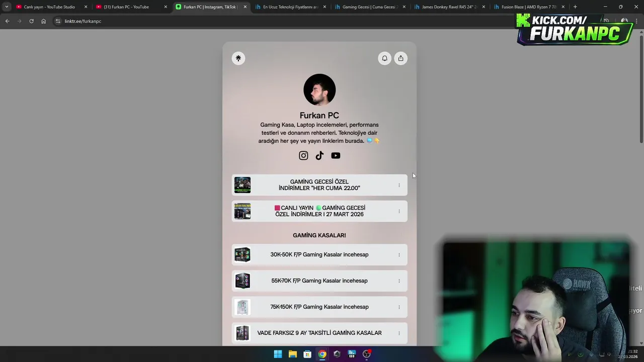Image resolution: width=644 pixels, height=362 pixels.
Task: Switch to Fusion Blaze | AMD Ryzen tab
Action: 528,7
